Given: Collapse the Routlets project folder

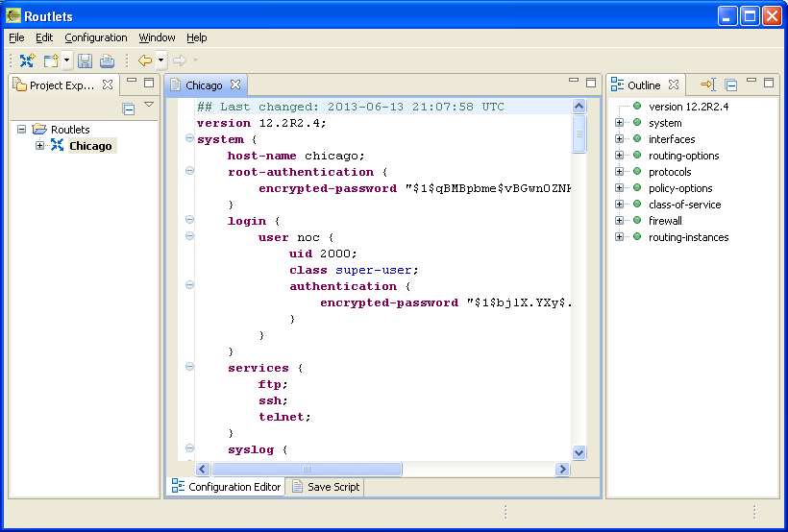Looking at the screenshot, I should (21, 129).
